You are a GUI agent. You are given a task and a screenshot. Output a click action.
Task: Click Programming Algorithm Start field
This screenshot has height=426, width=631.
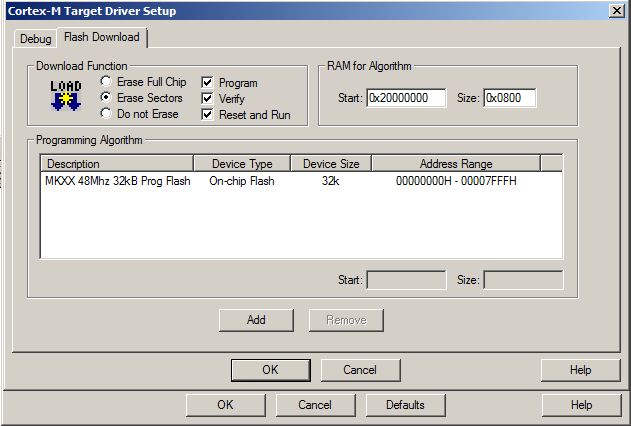coord(406,280)
